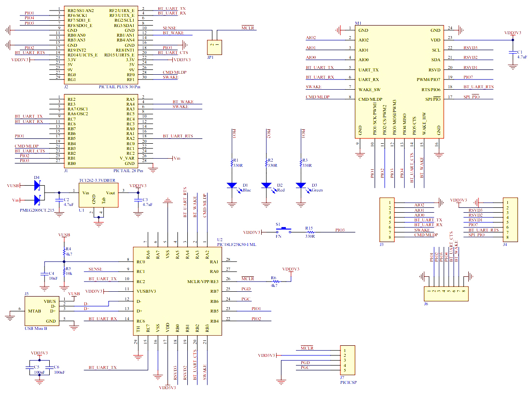Viewport: 532px width, 394px height.
Task: Select the 'PGC' net label at U2 pin 24
Action: (x=246, y=299)
